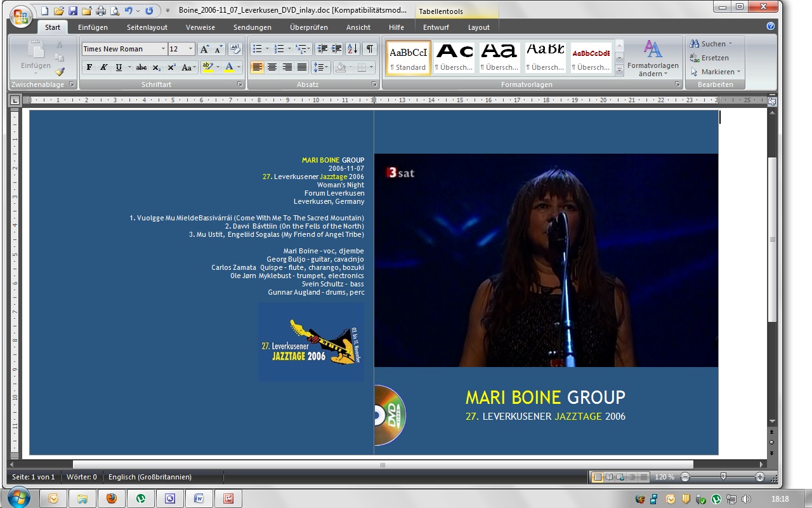
Task: Save the document with the floppy disk icon
Action: (x=72, y=11)
